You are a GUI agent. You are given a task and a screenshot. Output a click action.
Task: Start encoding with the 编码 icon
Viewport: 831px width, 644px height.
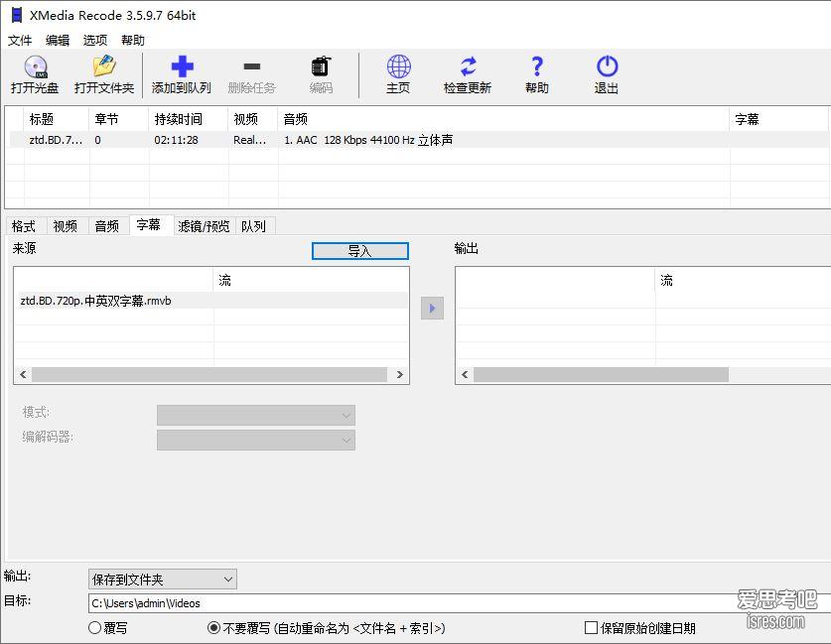tap(321, 66)
